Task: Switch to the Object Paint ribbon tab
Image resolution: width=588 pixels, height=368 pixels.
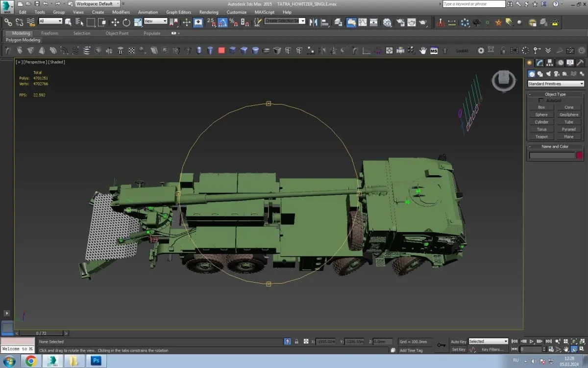Action: pos(117,33)
